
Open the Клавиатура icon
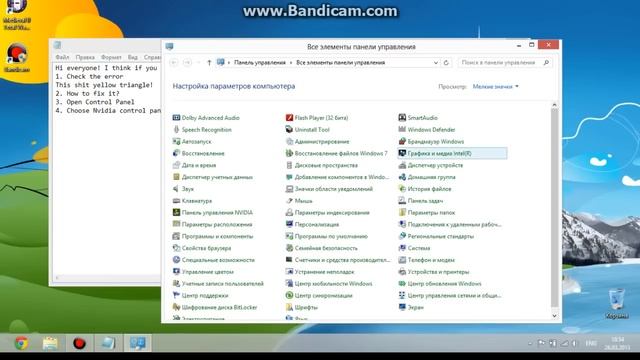[176, 200]
